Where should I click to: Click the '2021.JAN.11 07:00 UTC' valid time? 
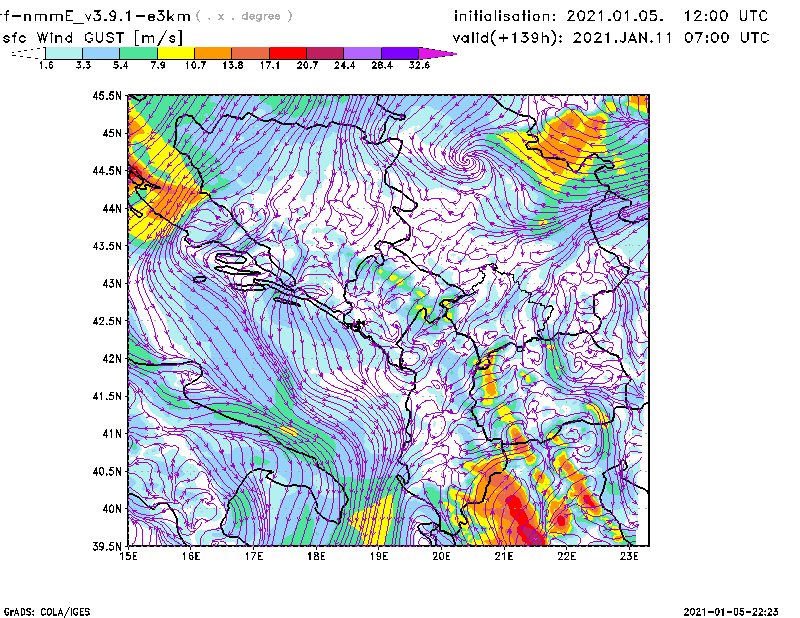(x=670, y=38)
